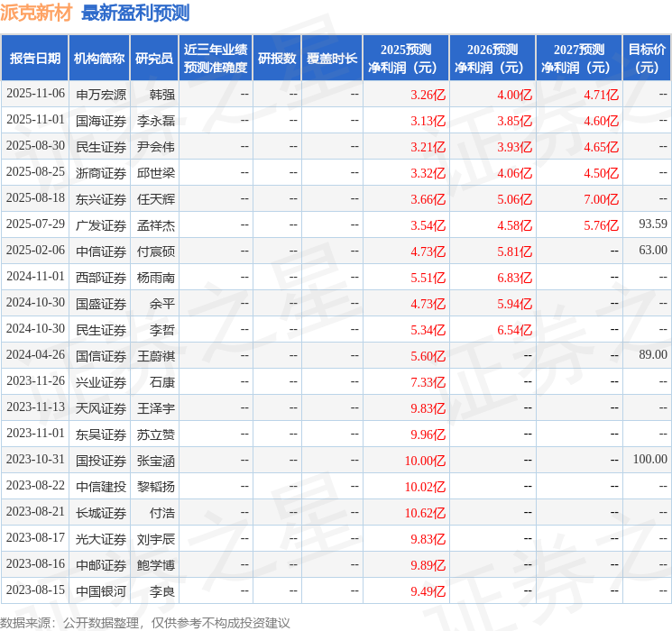Click the date 2025-02-06
The width and height of the screenshot is (672, 631).
[35, 251]
